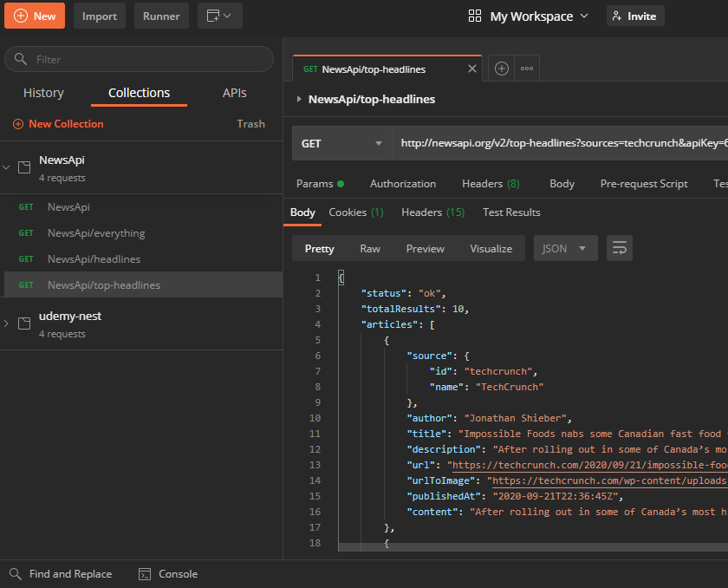
Task: Focus the sidebar Filter search field
Action: [x=139, y=59]
